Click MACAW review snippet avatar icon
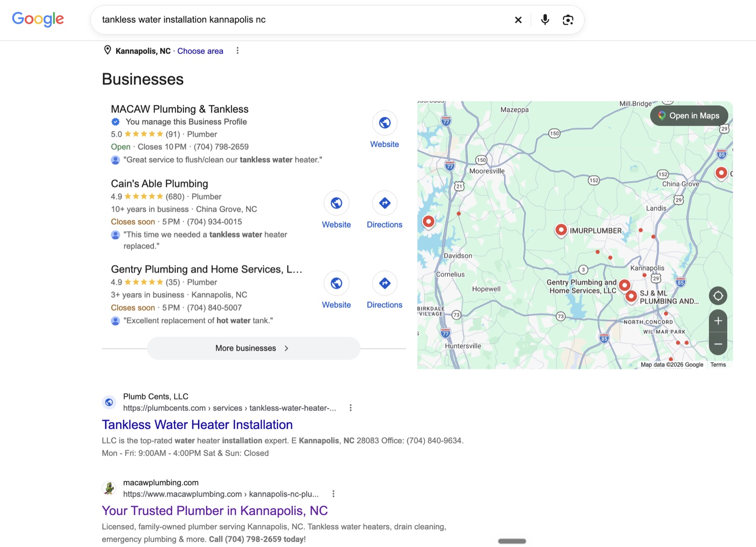Screen dimensions: 756x547 click(115, 160)
